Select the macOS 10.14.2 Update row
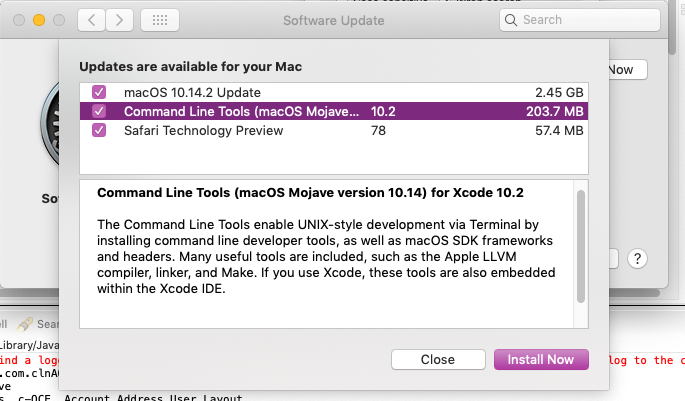 [330, 92]
